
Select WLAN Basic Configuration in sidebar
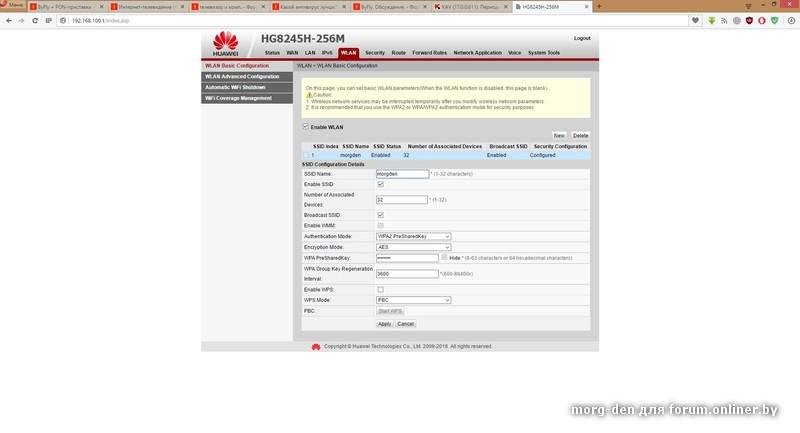click(x=247, y=66)
